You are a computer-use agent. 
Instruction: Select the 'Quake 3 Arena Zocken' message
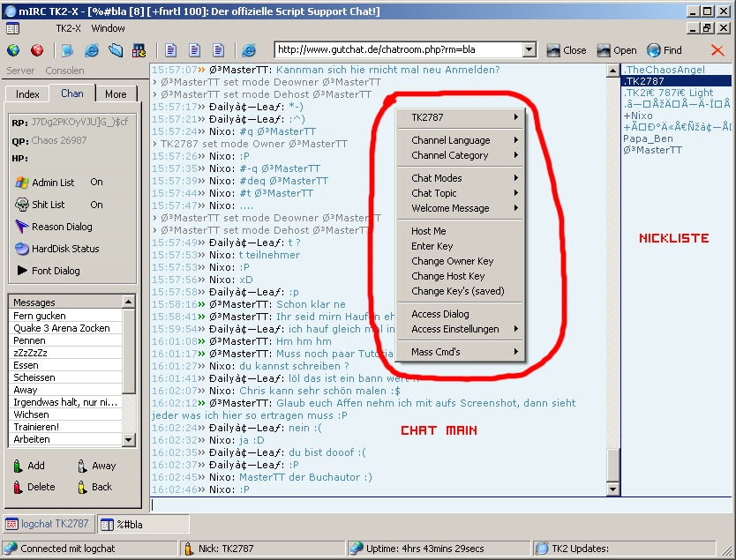click(x=62, y=328)
